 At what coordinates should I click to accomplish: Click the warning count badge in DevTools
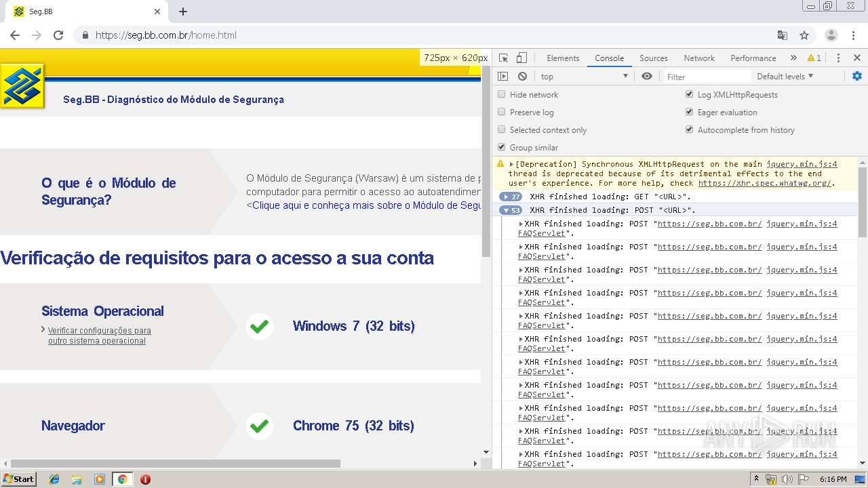(814, 58)
